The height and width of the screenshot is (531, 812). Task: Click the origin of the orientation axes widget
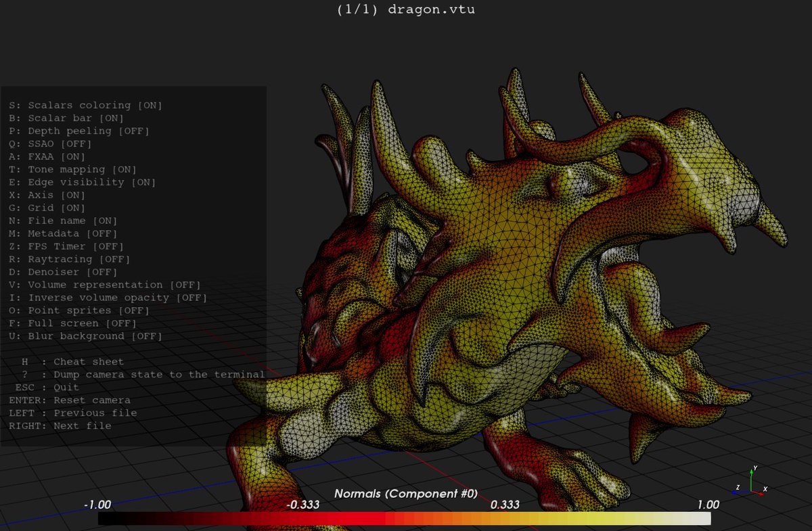click(x=751, y=491)
